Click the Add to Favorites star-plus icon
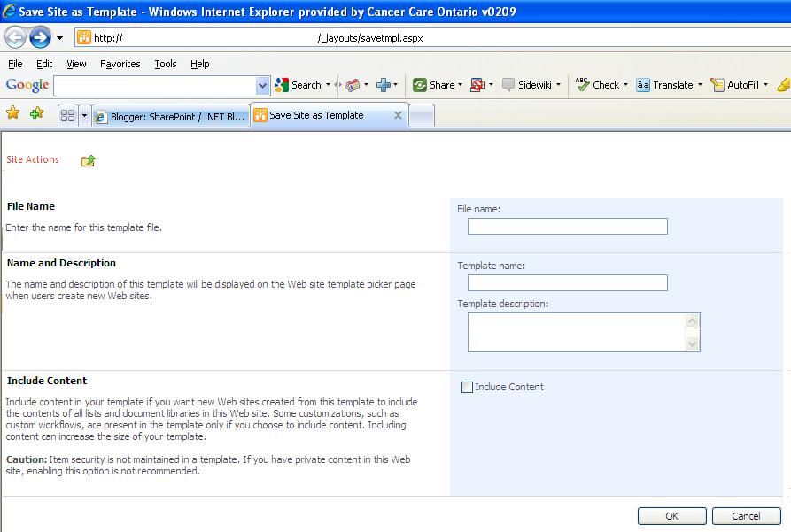791x532 pixels. pyautogui.click(x=36, y=113)
